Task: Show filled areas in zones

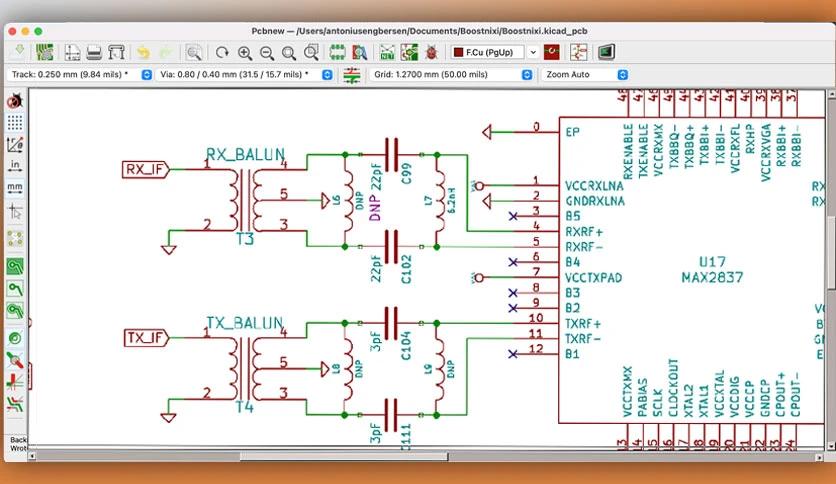Action: click(x=14, y=266)
